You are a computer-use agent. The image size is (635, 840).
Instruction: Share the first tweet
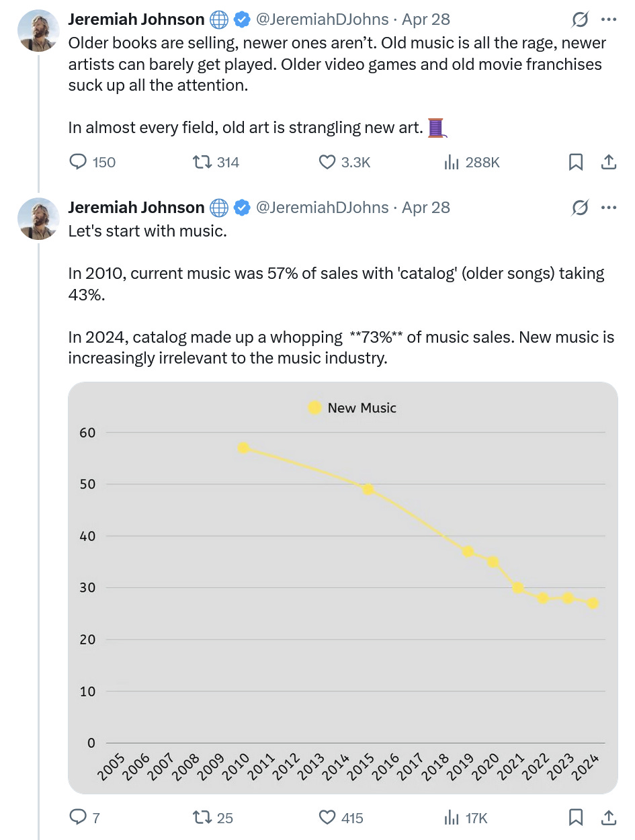[x=608, y=162]
